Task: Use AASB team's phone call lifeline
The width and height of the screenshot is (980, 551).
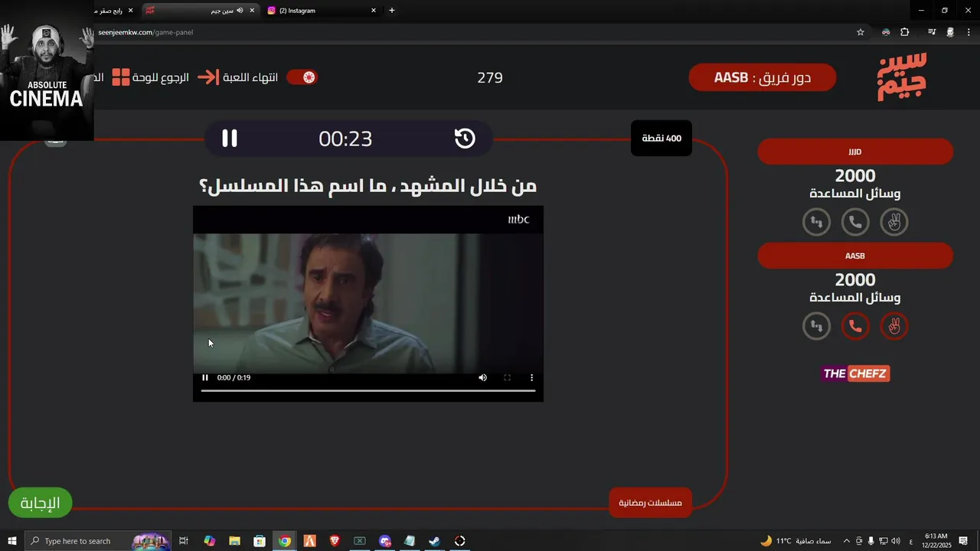Action: (855, 326)
